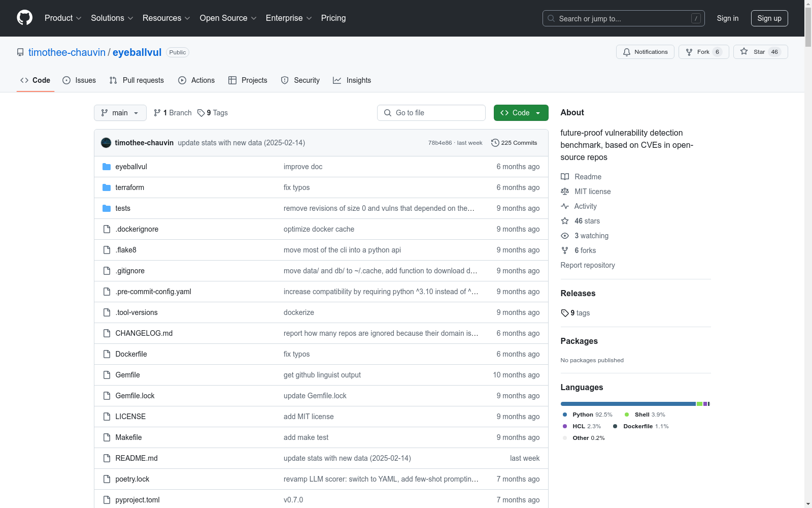This screenshot has width=812, height=508.
Task: Open the 'add MIT license' commit message
Action: click(x=309, y=417)
